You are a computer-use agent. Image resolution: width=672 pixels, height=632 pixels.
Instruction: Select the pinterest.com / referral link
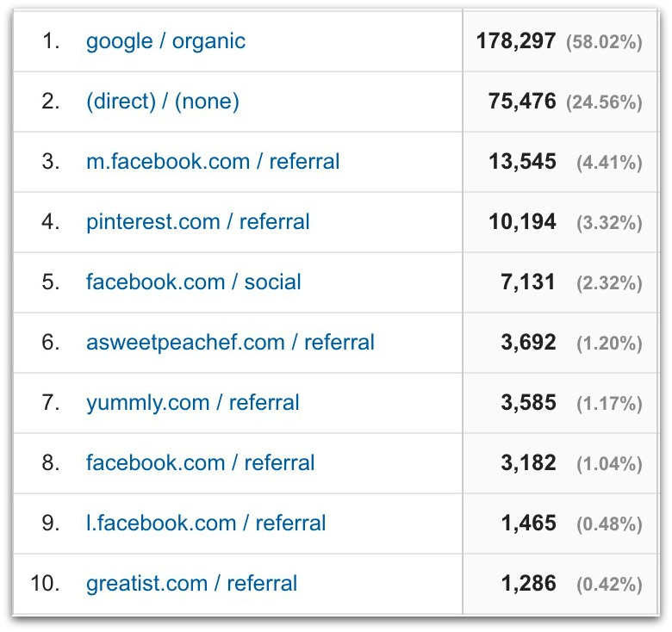197,222
